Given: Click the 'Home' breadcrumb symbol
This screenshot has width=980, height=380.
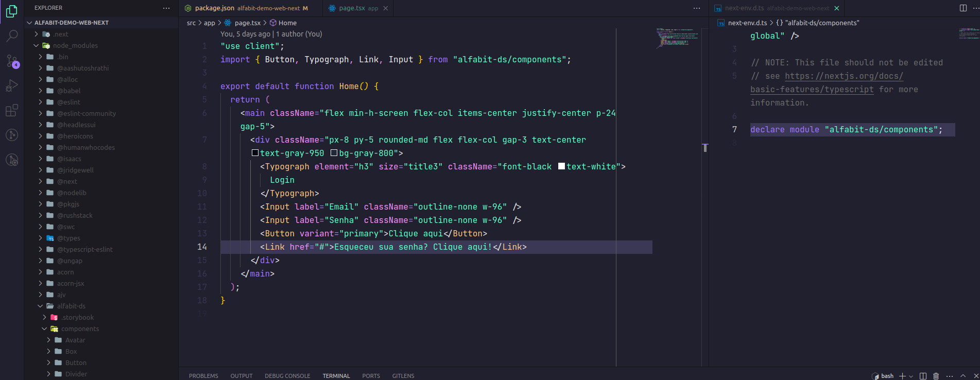Looking at the screenshot, I should (283, 23).
